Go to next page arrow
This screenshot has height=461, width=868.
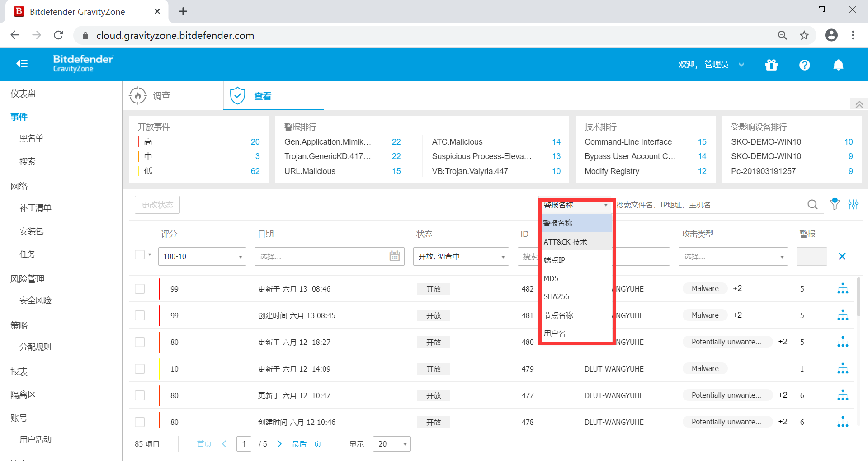(279, 444)
